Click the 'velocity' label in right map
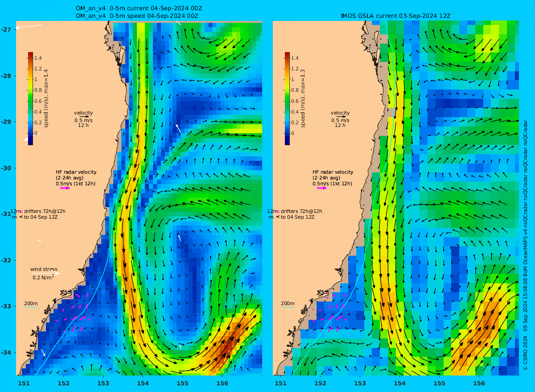 pyautogui.click(x=340, y=113)
